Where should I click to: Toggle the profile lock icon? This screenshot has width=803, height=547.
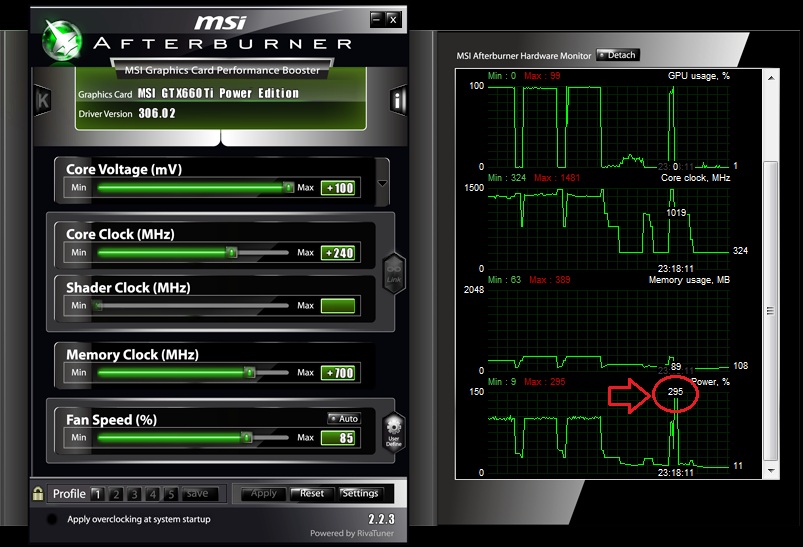38,493
